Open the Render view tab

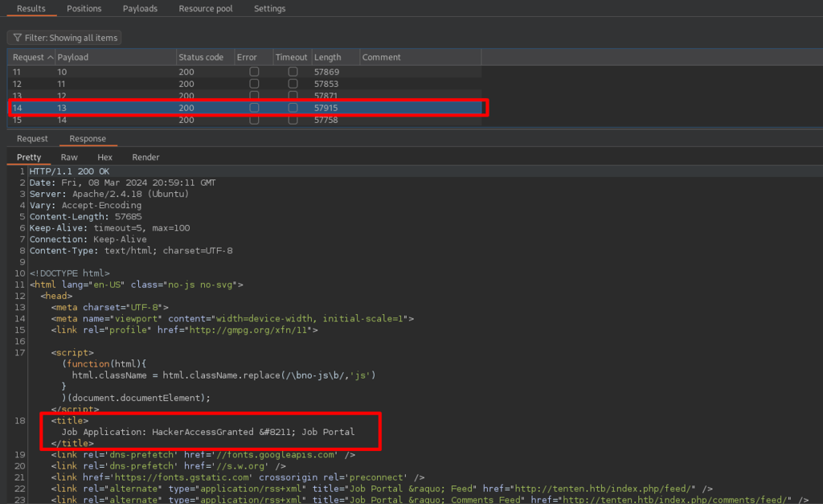(x=145, y=158)
